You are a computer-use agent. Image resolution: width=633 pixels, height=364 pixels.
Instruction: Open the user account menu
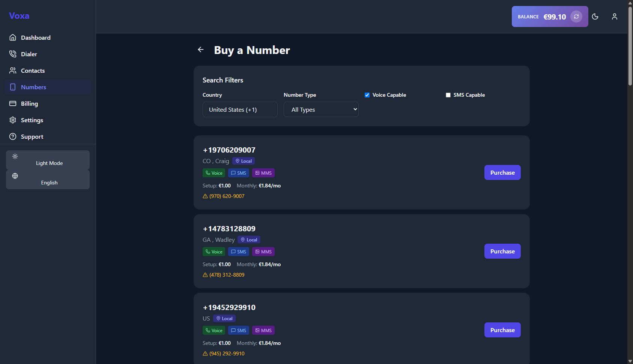(x=615, y=16)
